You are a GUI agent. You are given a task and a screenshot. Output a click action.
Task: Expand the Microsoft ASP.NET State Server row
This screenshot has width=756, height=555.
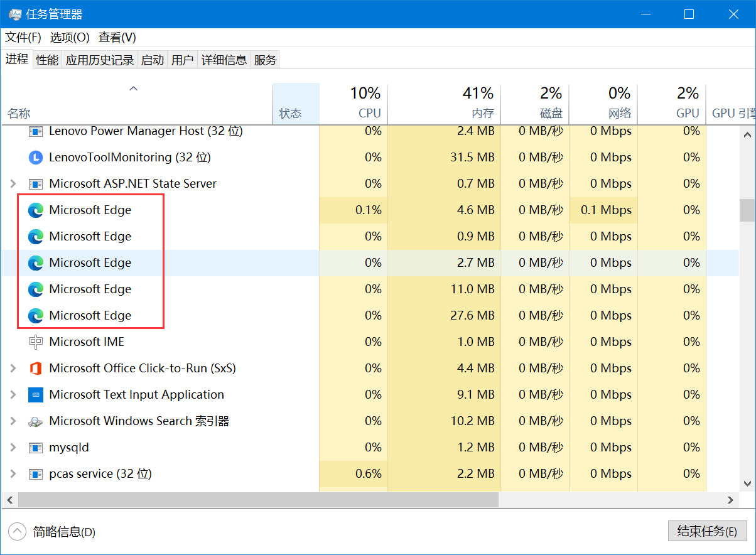click(13, 184)
